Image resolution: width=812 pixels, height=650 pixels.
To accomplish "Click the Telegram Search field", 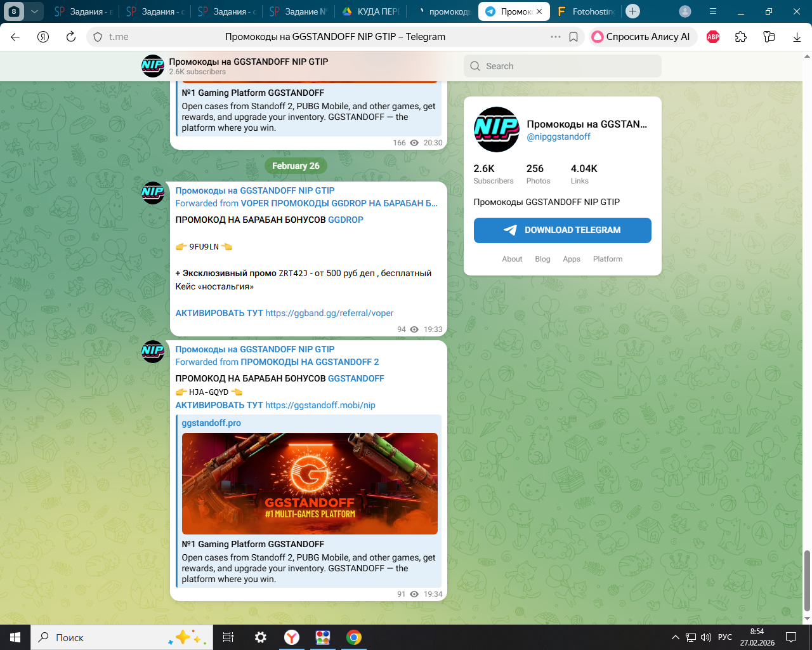I will pyautogui.click(x=563, y=66).
